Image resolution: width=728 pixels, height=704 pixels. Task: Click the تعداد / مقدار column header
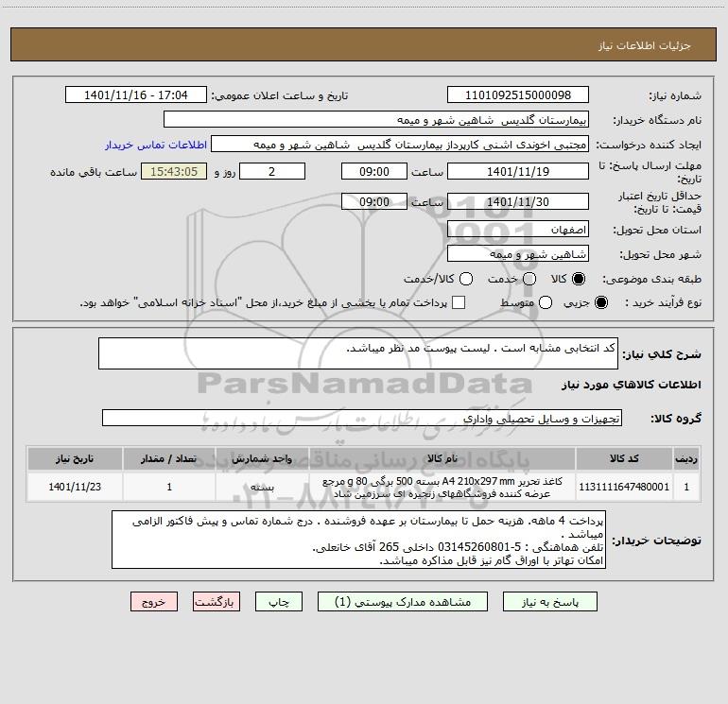pos(169,458)
